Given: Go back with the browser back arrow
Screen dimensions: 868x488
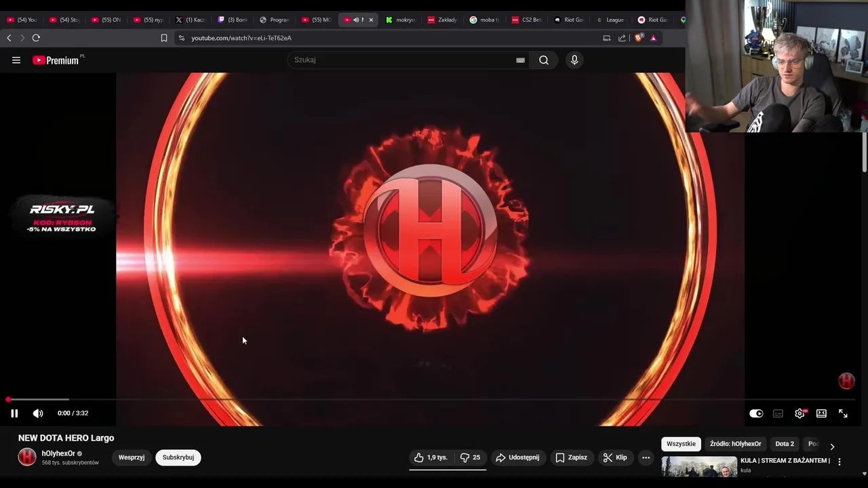Looking at the screenshot, I should pyautogui.click(x=9, y=38).
